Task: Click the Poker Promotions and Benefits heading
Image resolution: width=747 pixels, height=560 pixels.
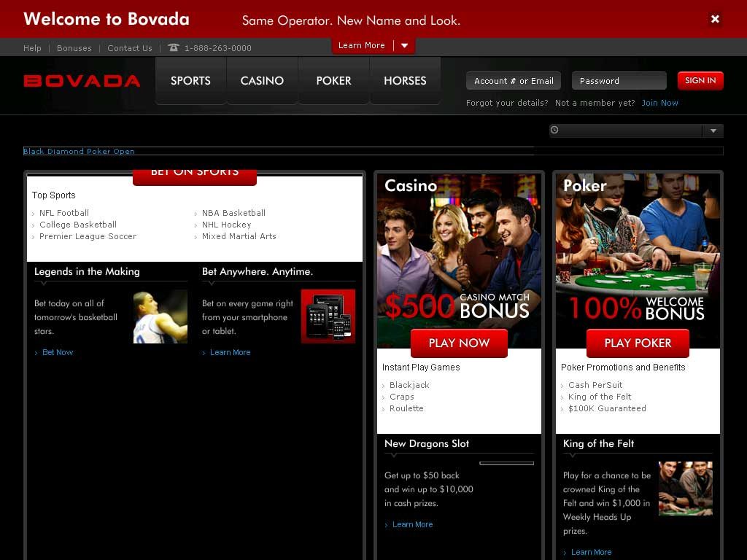Action: (623, 367)
